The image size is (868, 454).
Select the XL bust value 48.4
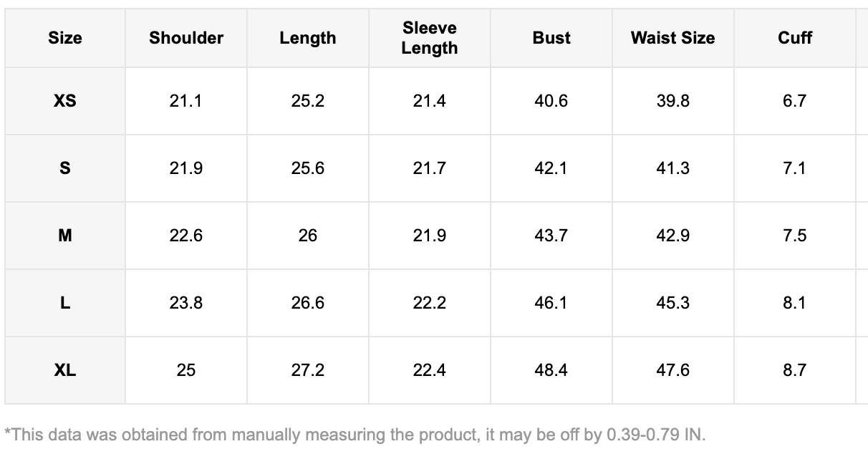(551, 370)
